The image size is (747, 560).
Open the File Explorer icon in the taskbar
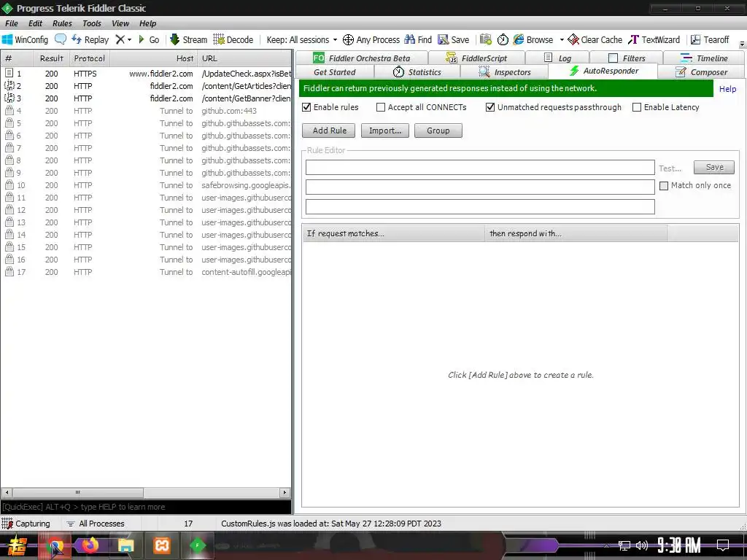[x=125, y=545]
